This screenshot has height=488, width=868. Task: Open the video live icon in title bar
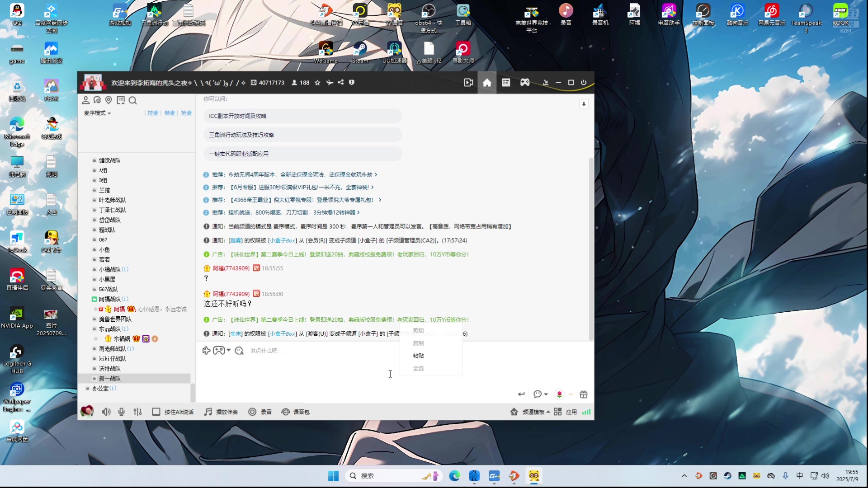point(468,83)
